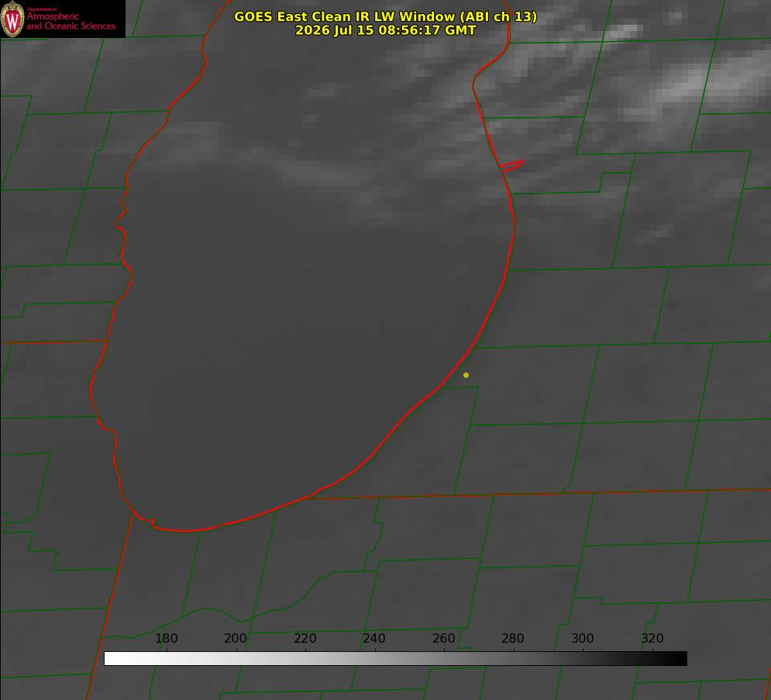771x700 pixels.
Task: Click the yellow dot marker near the lakeshore
Action: [466, 375]
